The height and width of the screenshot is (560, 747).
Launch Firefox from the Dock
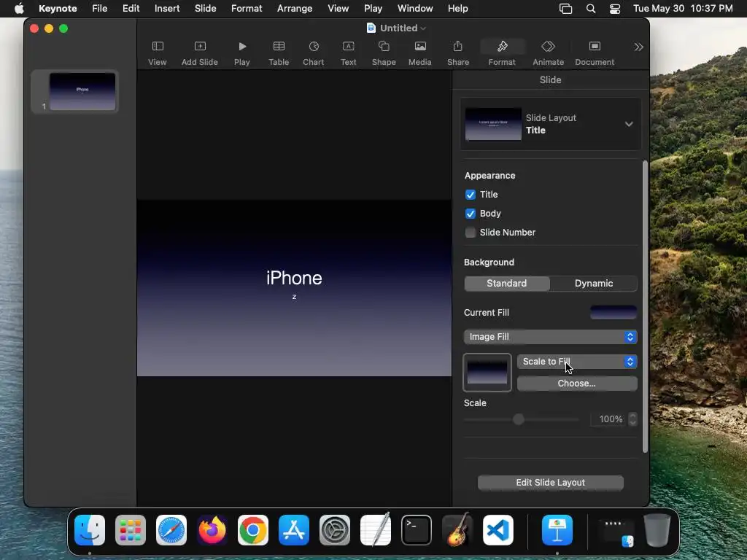tap(212, 530)
